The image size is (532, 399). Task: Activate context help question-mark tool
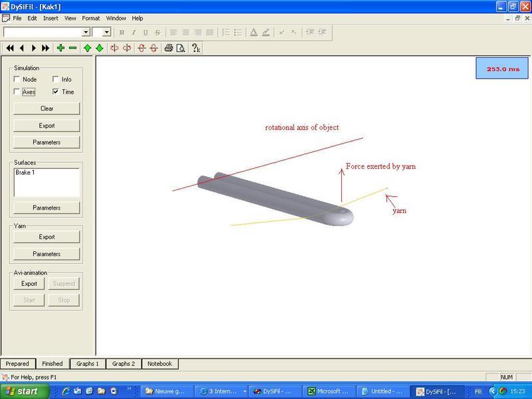pyautogui.click(x=196, y=48)
